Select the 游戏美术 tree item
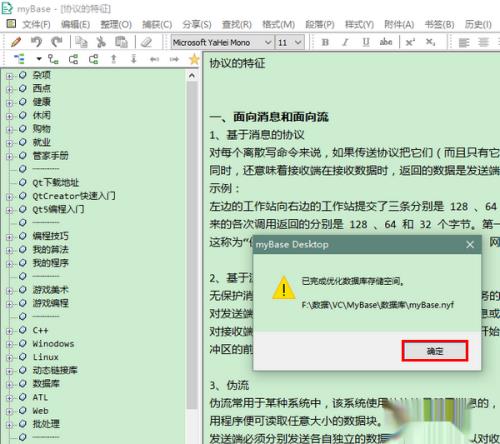 click(50, 290)
